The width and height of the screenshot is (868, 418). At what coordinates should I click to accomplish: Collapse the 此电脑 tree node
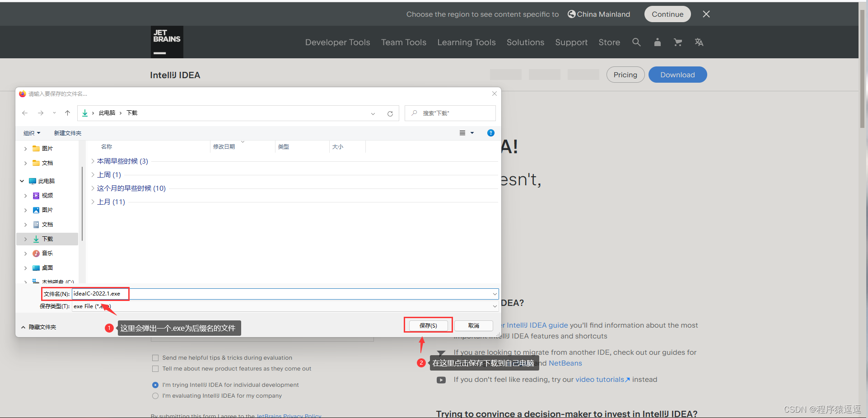pos(22,181)
